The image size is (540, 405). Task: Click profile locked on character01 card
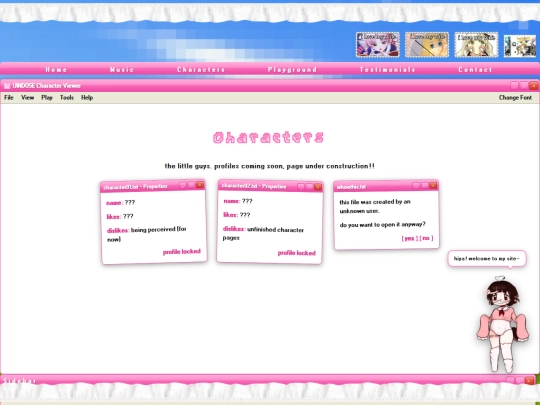pyautogui.click(x=181, y=252)
